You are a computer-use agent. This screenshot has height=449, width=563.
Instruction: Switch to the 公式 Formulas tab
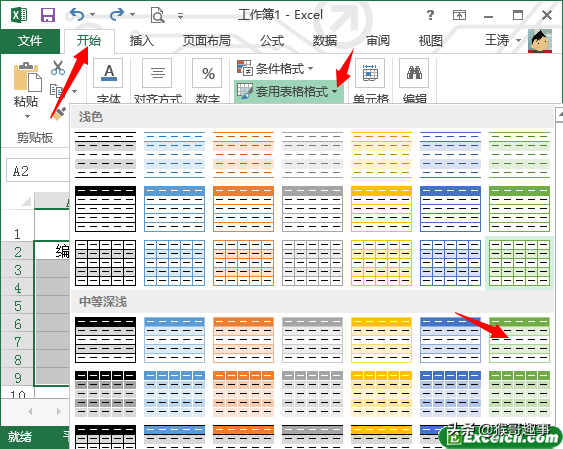[272, 41]
